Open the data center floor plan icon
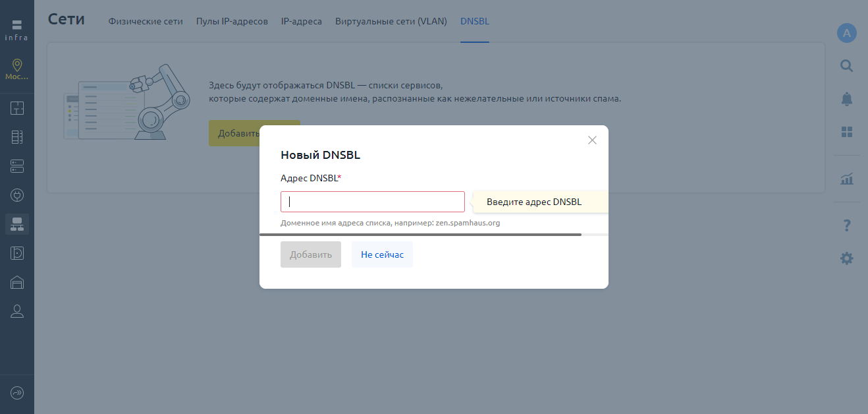The image size is (868, 414). click(17, 108)
